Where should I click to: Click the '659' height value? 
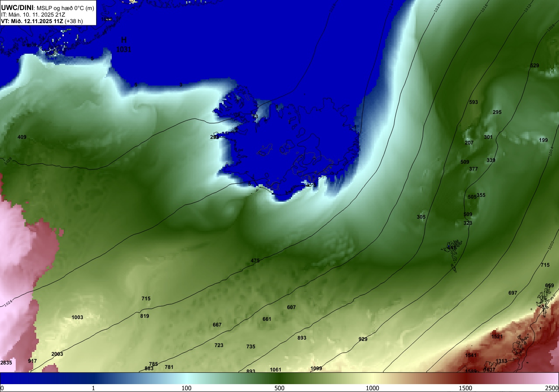[549, 285]
